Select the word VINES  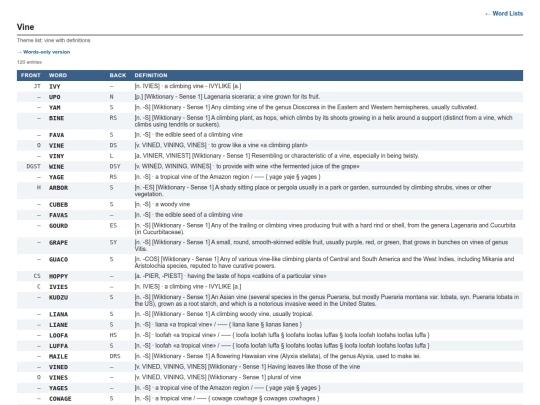58,378
